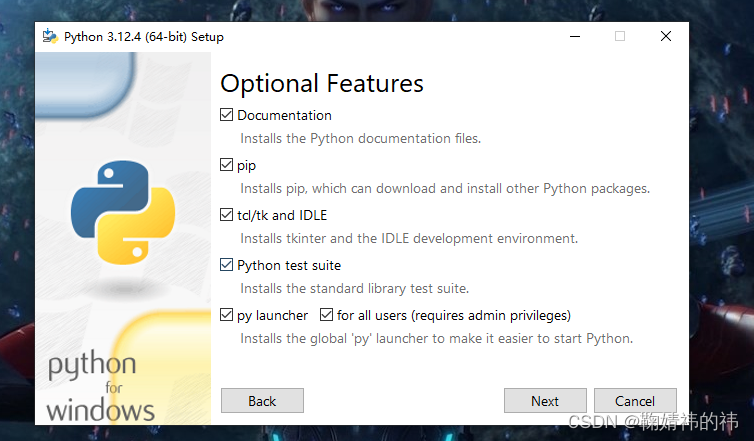Click the Python installer icon in title bar

point(50,37)
